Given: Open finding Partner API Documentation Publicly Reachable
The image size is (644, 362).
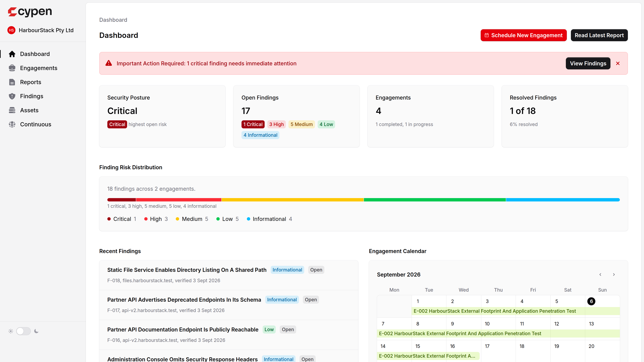Looking at the screenshot, I should coord(183,329).
